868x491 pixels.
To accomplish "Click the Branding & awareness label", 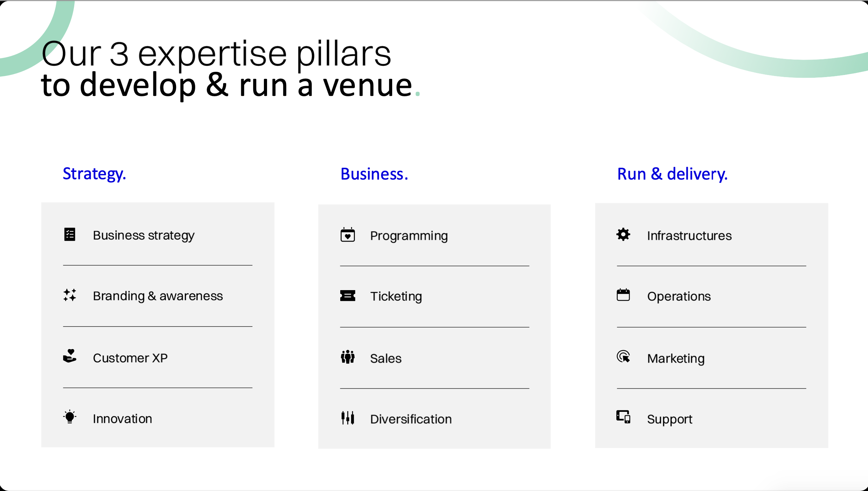I will tap(158, 296).
